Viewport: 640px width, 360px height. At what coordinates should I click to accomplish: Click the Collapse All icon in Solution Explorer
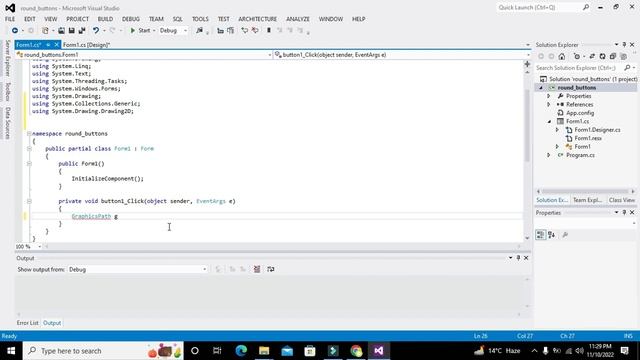613,56
